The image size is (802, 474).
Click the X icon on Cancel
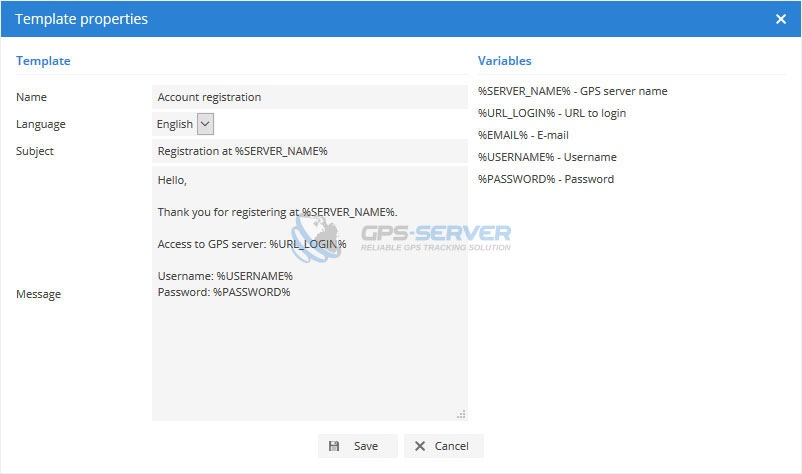[x=420, y=446]
